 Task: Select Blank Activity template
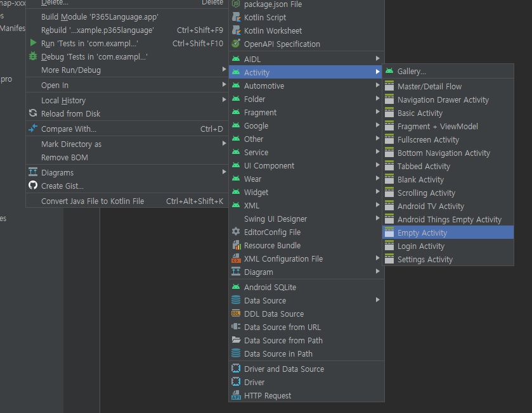click(x=448, y=179)
